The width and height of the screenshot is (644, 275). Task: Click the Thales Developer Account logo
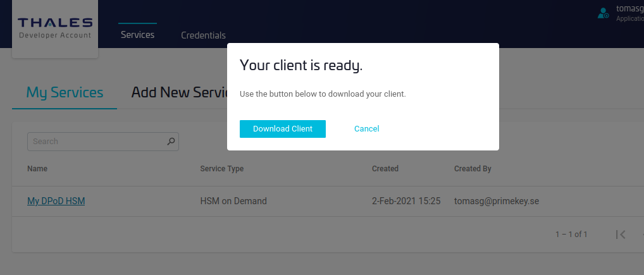pyautogui.click(x=55, y=28)
